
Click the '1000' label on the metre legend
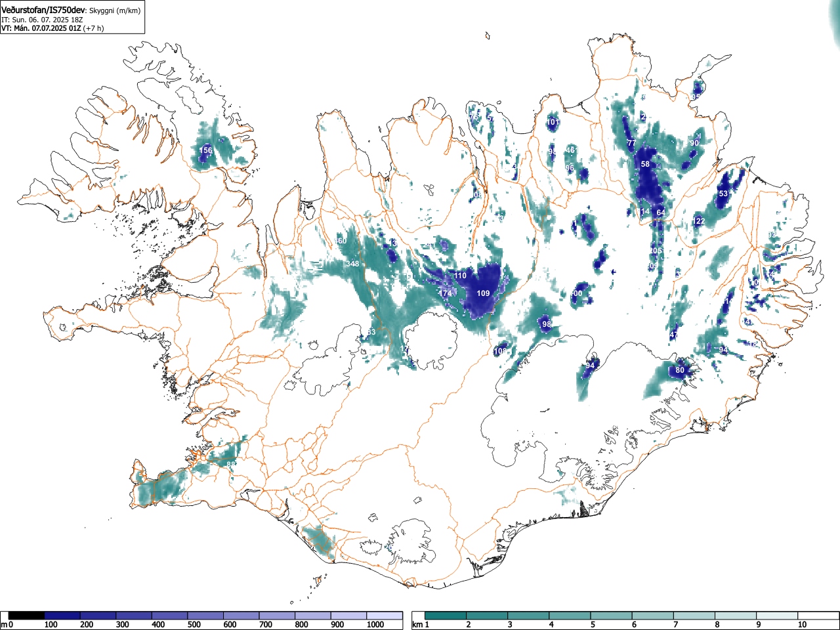pyautogui.click(x=375, y=625)
